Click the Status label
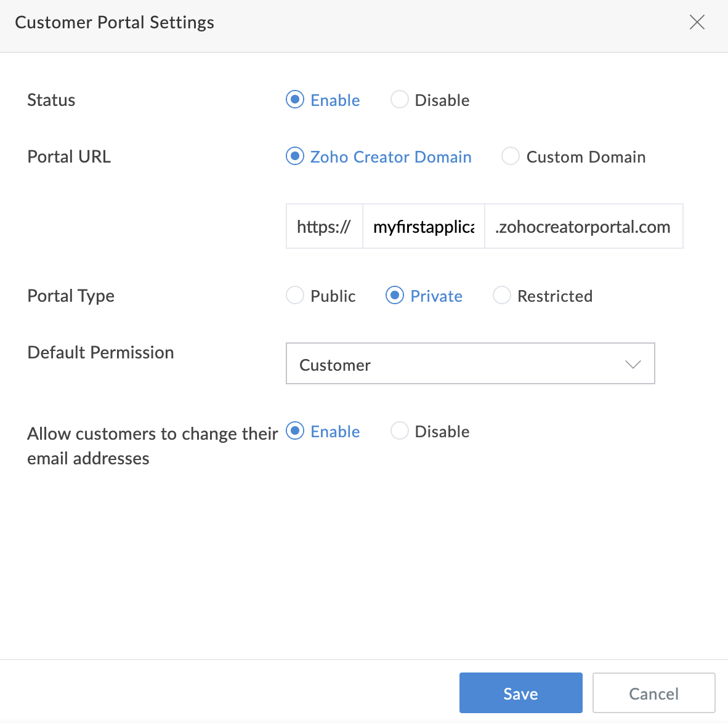The width and height of the screenshot is (728, 723). [x=51, y=100]
